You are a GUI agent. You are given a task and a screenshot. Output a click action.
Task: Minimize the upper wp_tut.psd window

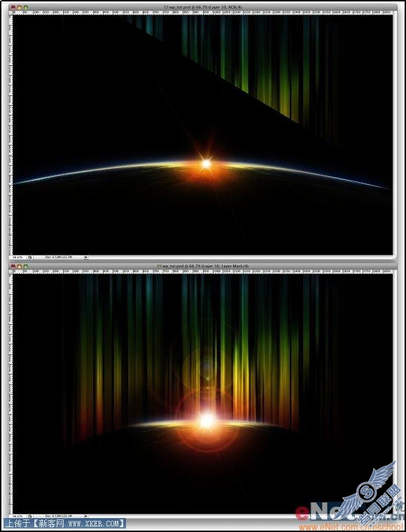[20, 7]
